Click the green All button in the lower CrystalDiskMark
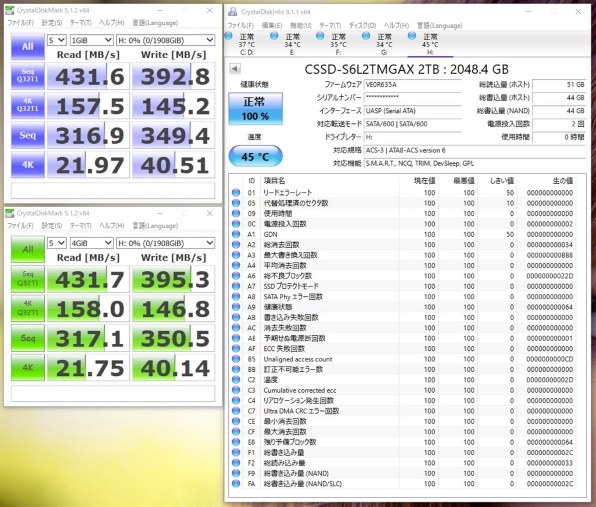596x507 pixels. click(x=27, y=249)
